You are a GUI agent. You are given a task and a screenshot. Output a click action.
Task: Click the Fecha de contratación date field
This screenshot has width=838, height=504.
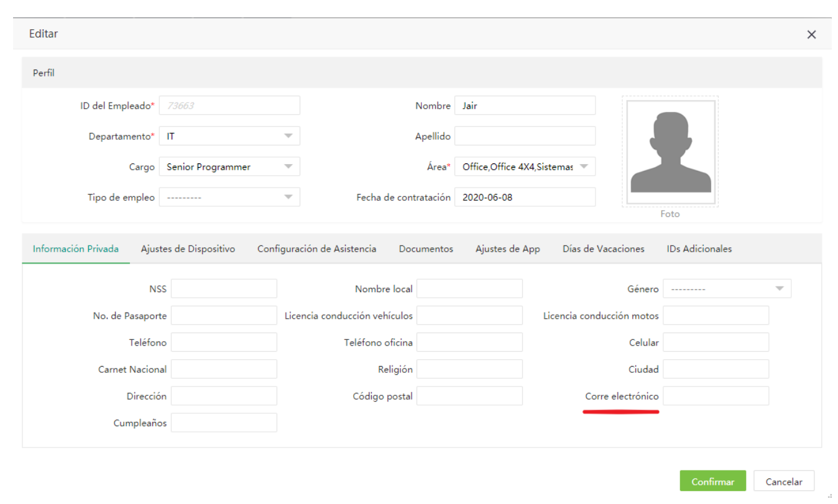(525, 197)
